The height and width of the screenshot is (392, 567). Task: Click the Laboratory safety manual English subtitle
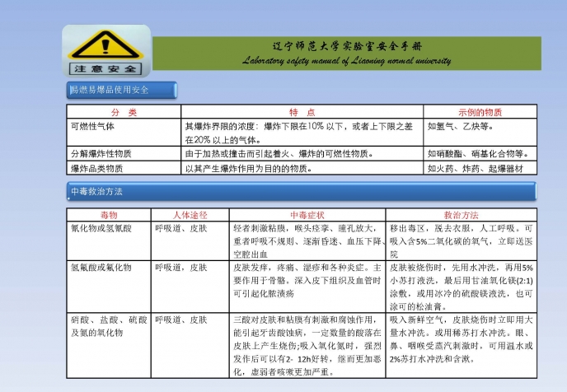point(346,60)
